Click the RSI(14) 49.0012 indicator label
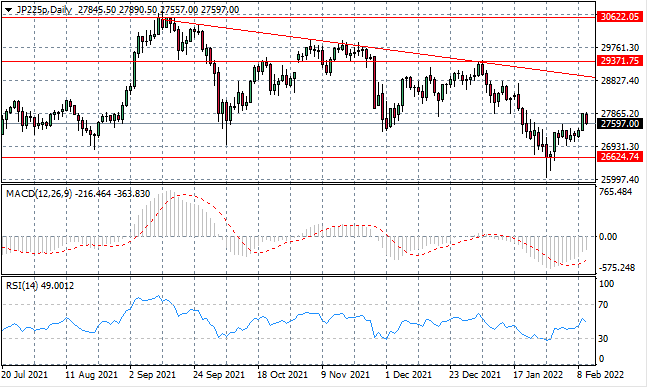 coord(40,286)
